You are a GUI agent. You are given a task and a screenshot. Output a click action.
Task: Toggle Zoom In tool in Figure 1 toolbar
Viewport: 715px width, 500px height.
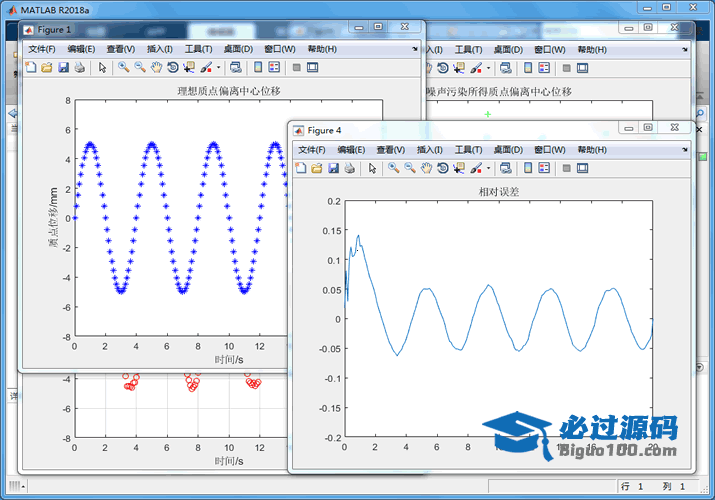[x=123, y=67]
